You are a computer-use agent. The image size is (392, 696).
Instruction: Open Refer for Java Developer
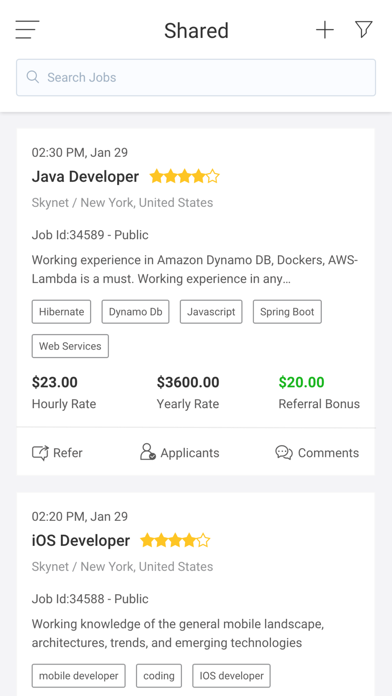(x=57, y=453)
